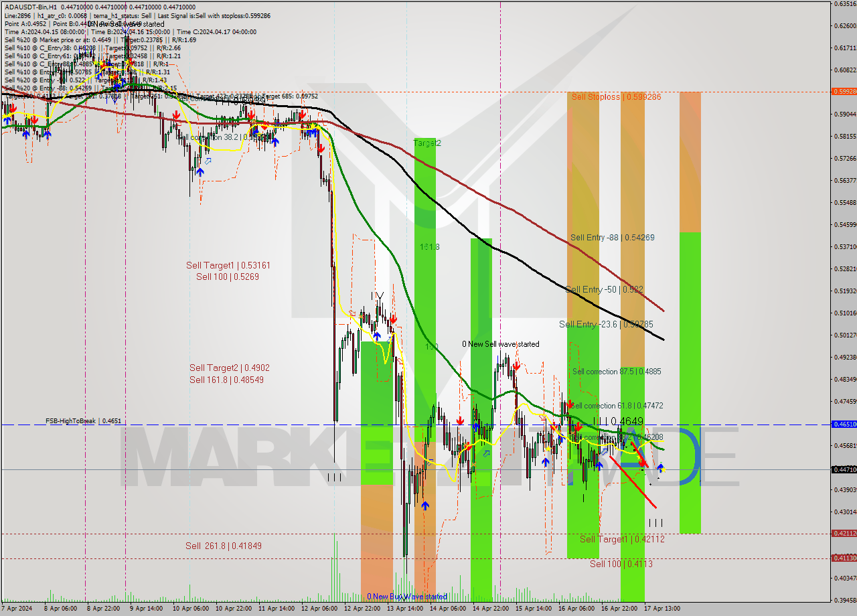The image size is (857, 616).
Task: Select the Target2 label on green bar
Action: click(427, 143)
